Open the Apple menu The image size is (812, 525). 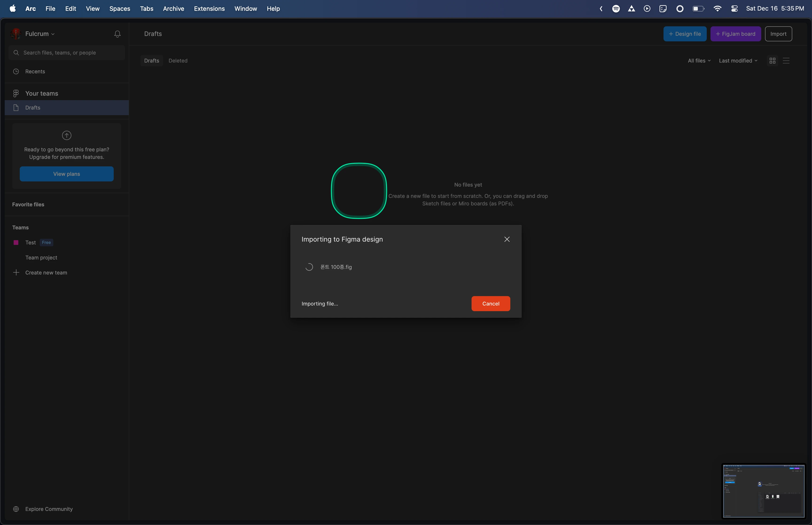(13, 8)
